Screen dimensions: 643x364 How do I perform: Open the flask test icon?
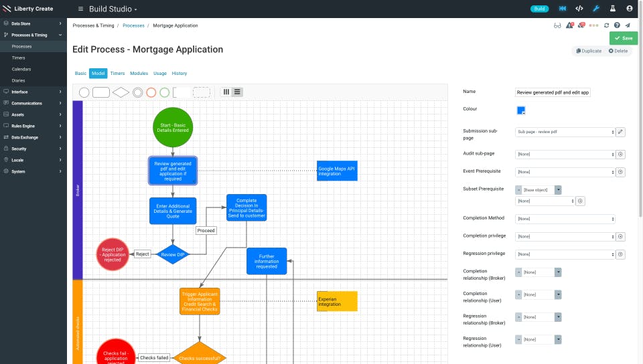tap(613, 9)
